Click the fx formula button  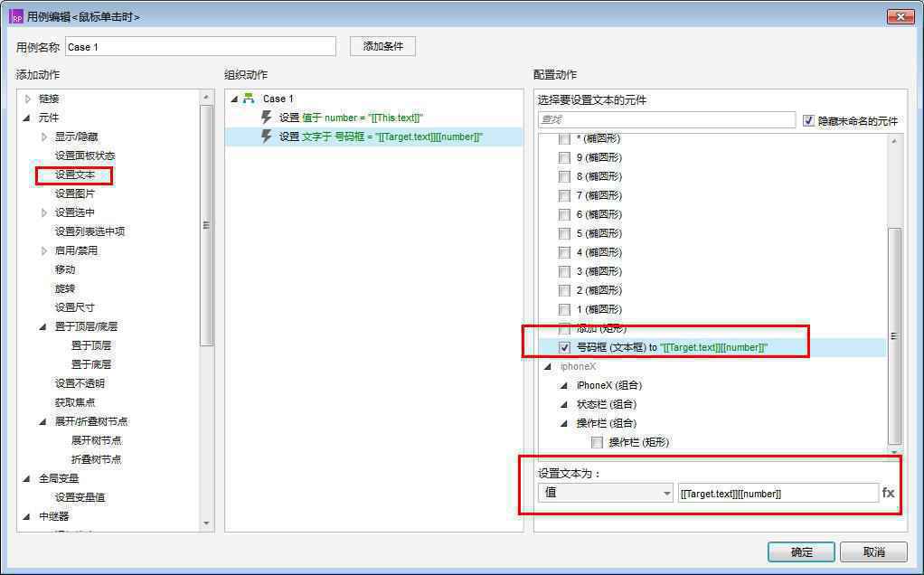pos(888,493)
